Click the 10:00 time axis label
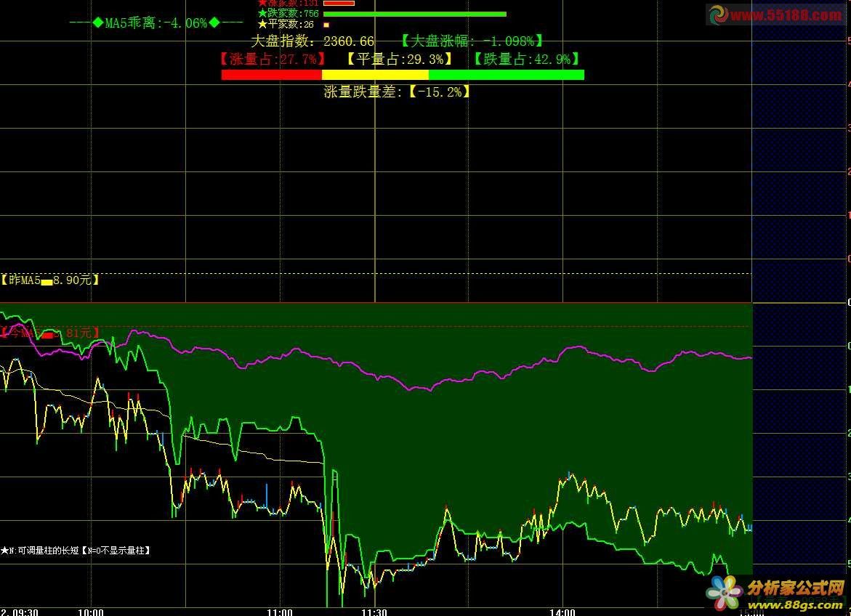 point(91,612)
